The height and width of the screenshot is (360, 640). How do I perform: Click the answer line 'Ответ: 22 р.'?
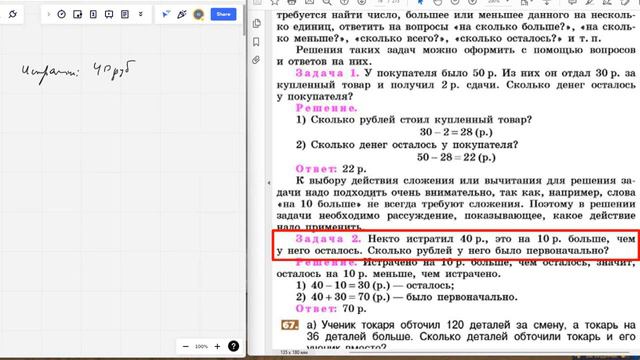click(331, 169)
